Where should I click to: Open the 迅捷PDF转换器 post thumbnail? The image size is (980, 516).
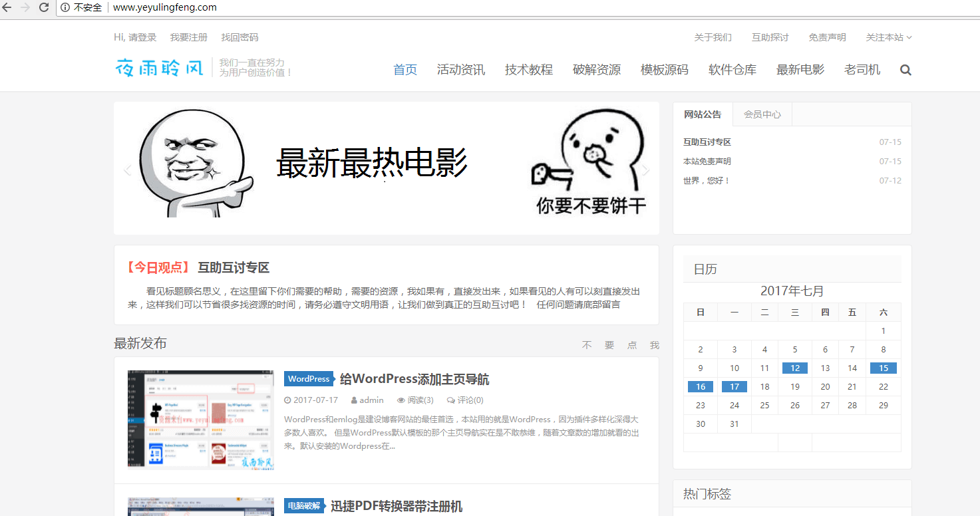click(x=201, y=507)
